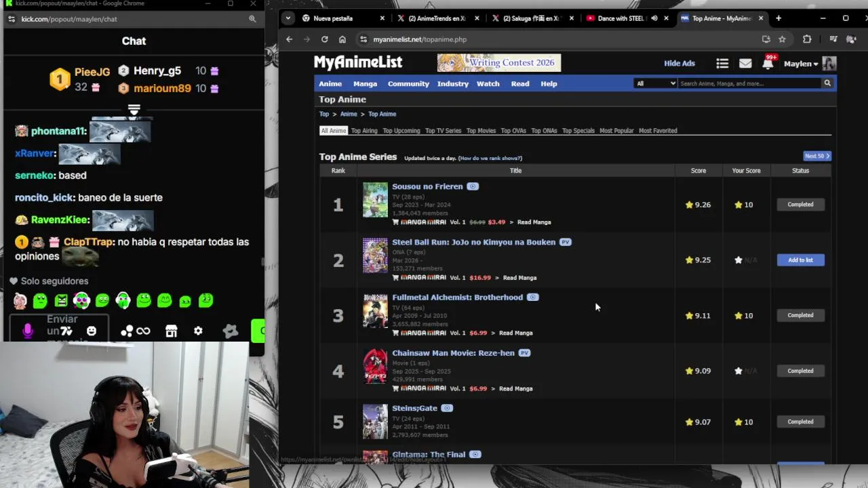Switch to the Top Upcoming tab
Viewport: 868px width, 488px height.
point(401,131)
